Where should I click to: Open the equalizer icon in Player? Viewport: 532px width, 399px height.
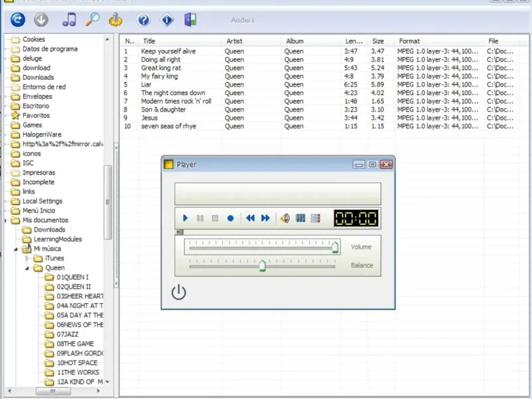coord(301,218)
